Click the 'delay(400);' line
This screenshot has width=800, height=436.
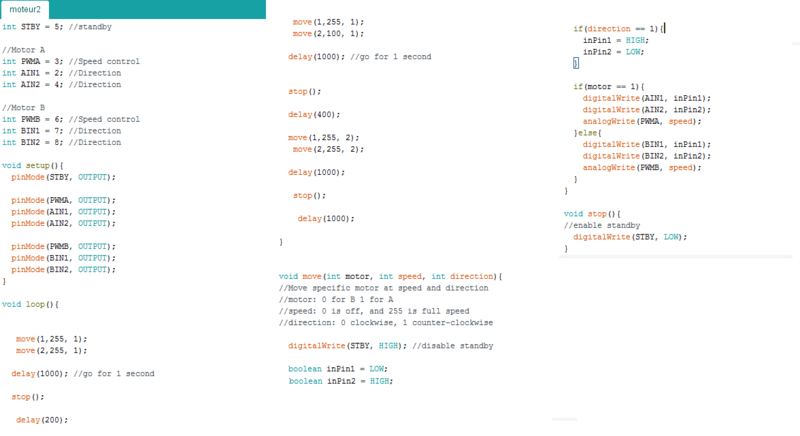point(314,114)
